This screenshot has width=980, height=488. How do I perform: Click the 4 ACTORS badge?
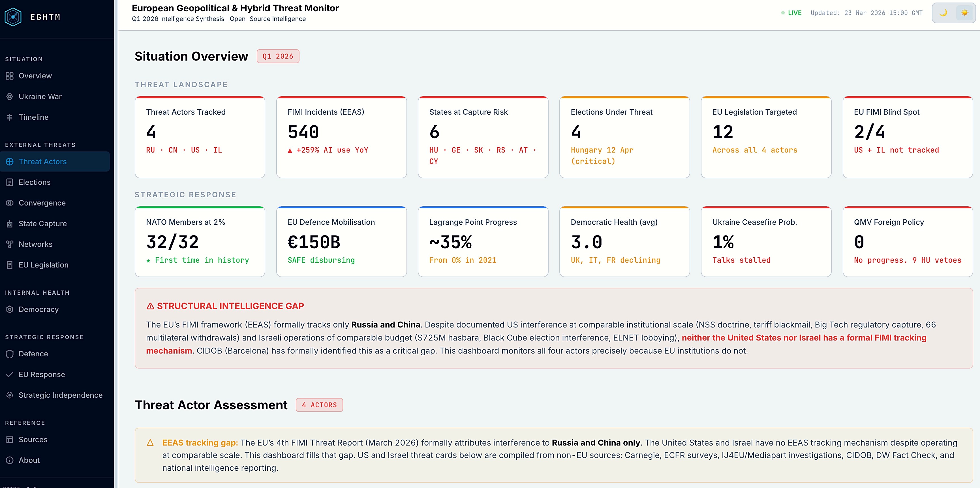(319, 405)
